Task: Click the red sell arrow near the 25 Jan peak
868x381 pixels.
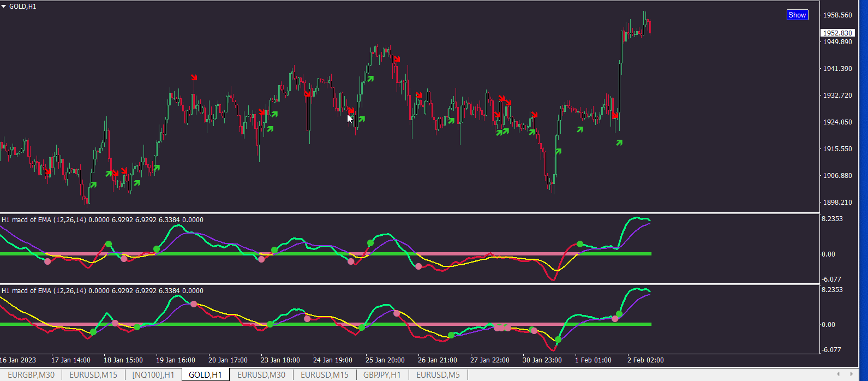Action: coord(397,58)
